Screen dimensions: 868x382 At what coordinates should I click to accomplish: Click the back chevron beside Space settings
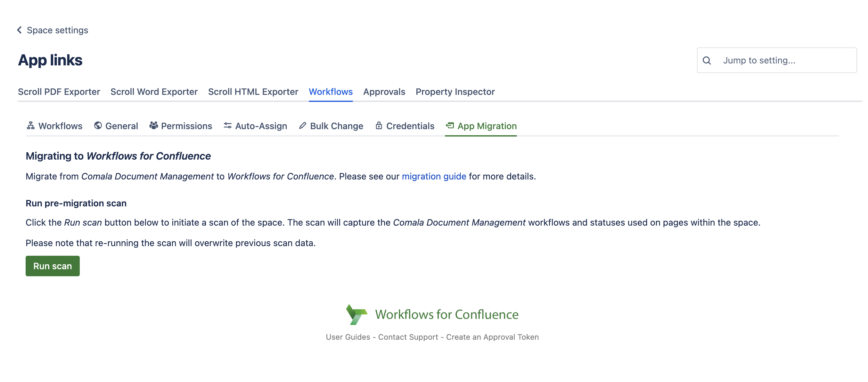pyautogui.click(x=19, y=30)
